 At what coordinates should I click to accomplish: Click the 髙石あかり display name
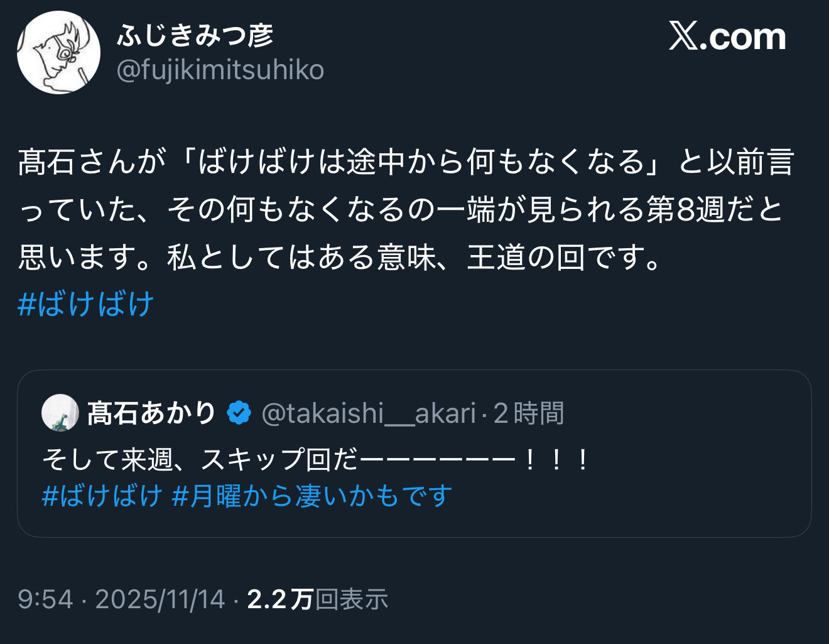[x=151, y=413]
